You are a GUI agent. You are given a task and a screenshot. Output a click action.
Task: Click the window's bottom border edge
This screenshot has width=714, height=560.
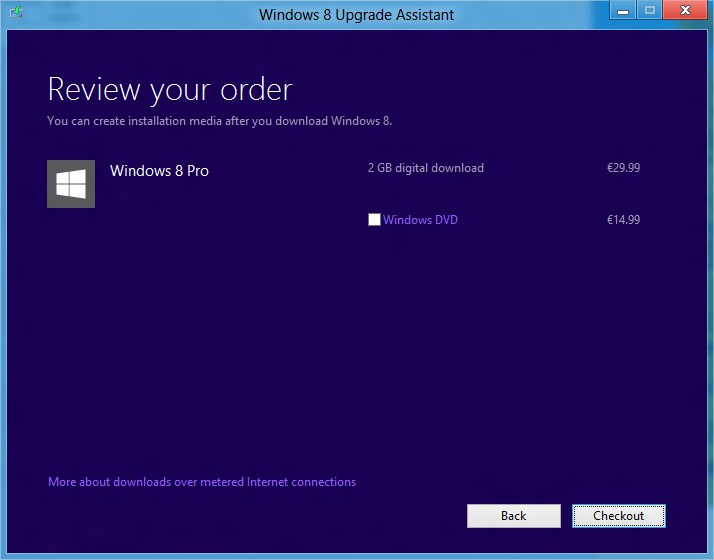(x=356, y=555)
